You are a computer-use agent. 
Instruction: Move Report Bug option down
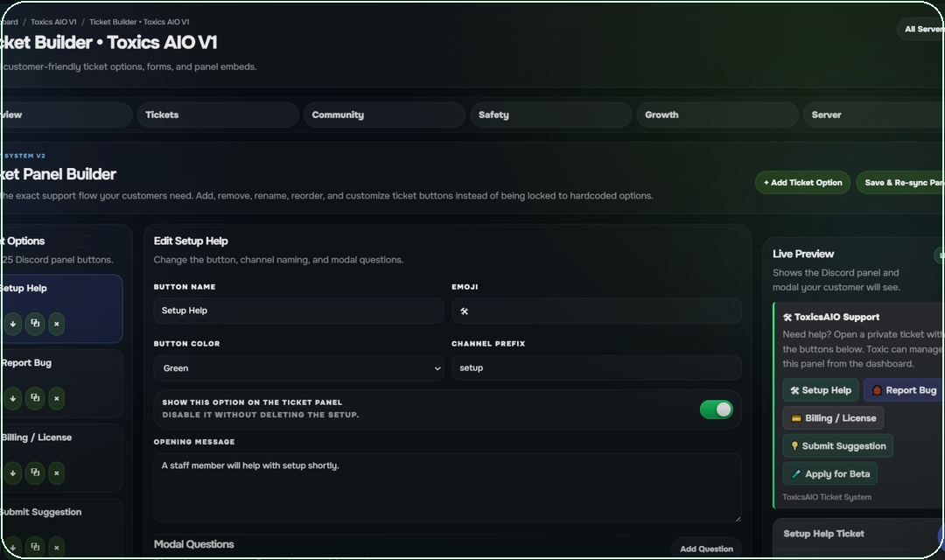point(12,398)
